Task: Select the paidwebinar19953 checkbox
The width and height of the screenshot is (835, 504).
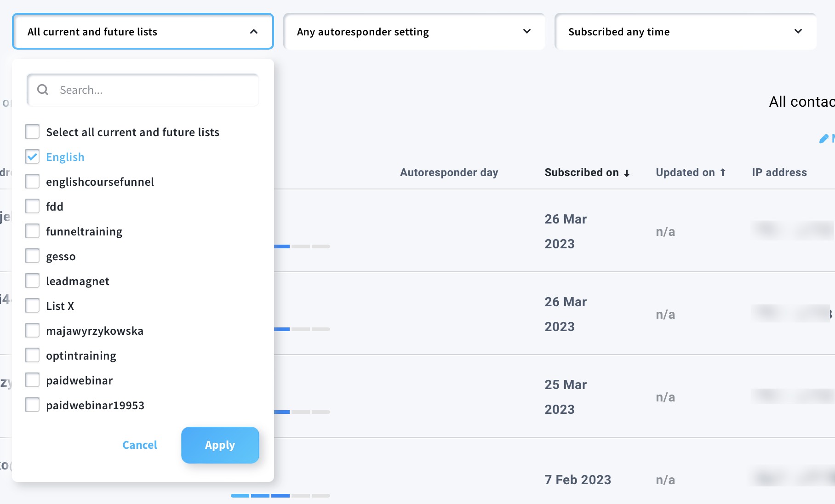Action: (32, 405)
